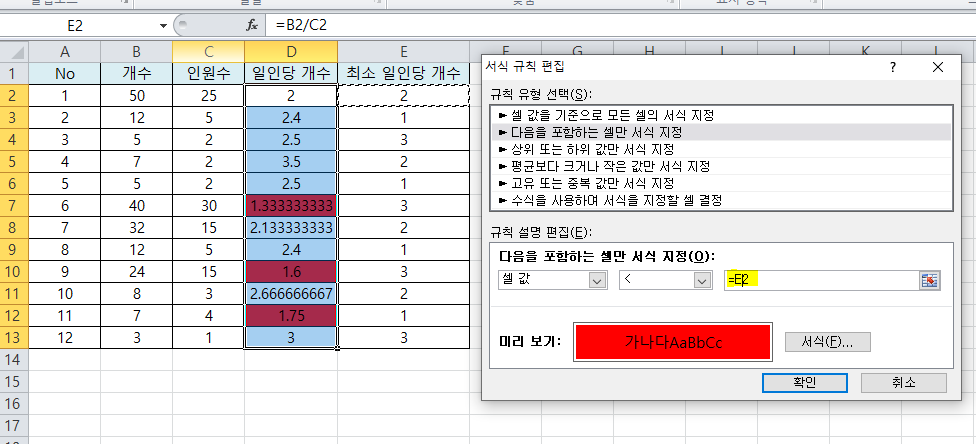
Task: Click the formula bar showing =B2/C2
Action: coord(619,26)
